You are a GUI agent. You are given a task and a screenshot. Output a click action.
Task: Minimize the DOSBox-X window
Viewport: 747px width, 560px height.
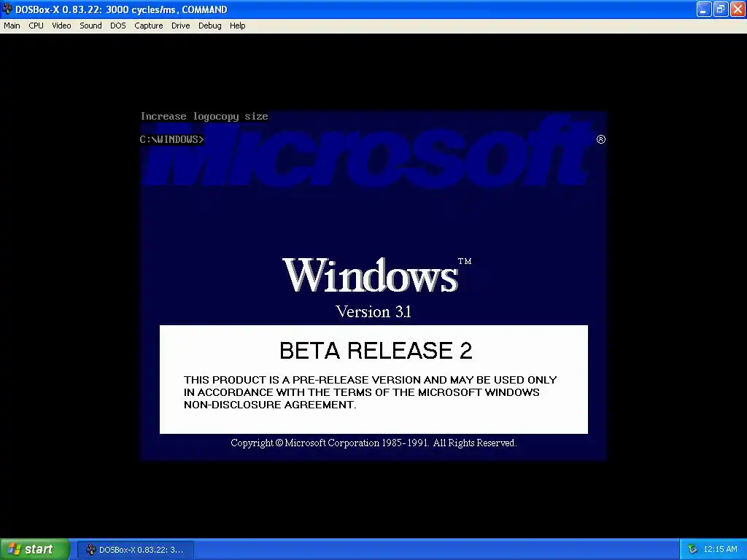(704, 9)
